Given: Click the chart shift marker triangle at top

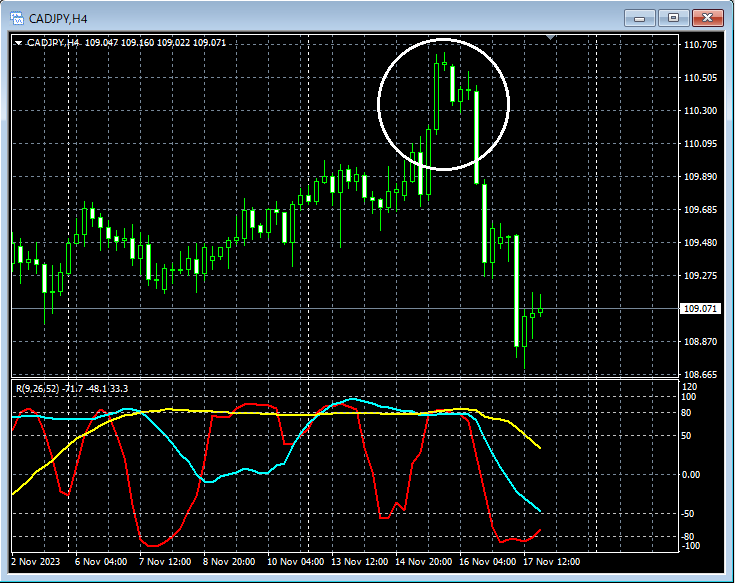Looking at the screenshot, I should point(551,37).
